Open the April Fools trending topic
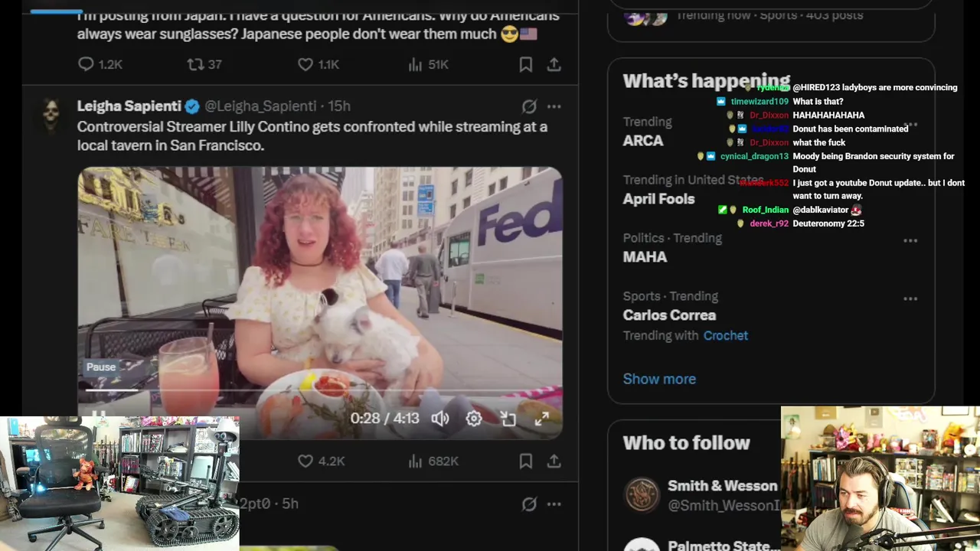The image size is (980, 551). click(658, 199)
